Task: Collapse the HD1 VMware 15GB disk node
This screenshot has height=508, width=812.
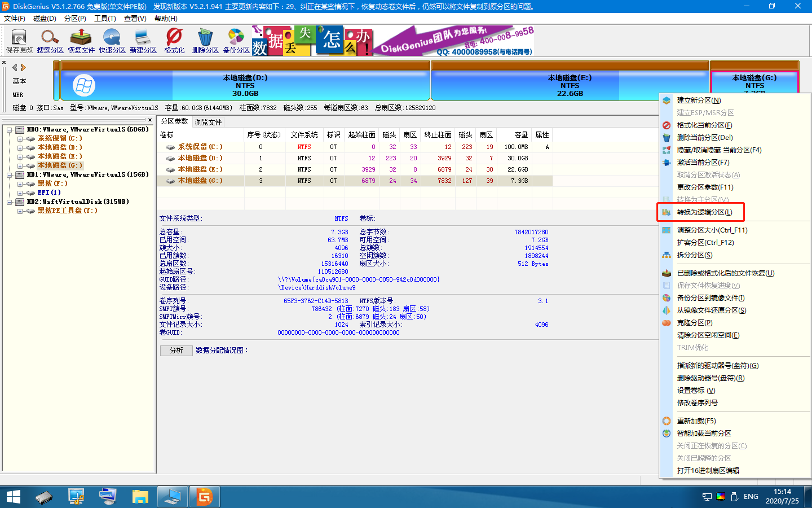Action: click(10, 175)
